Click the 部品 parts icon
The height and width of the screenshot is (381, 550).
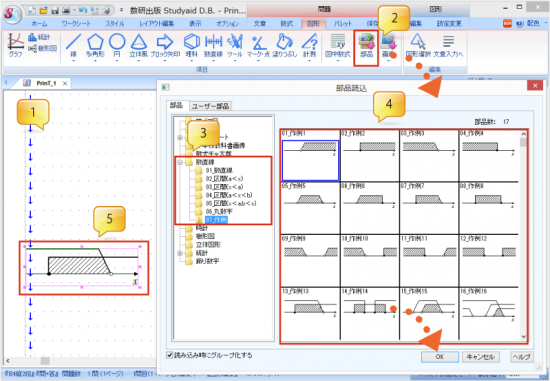[x=366, y=46]
